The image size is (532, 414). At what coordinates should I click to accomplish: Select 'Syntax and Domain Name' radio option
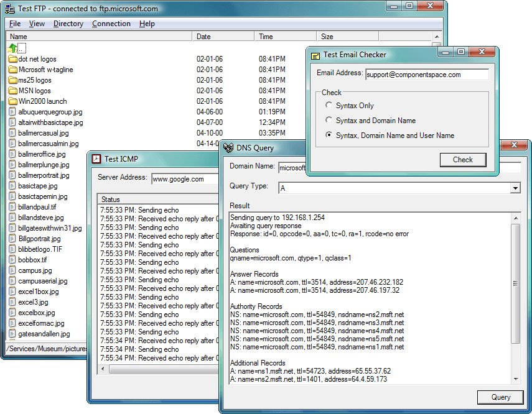pyautogui.click(x=329, y=120)
